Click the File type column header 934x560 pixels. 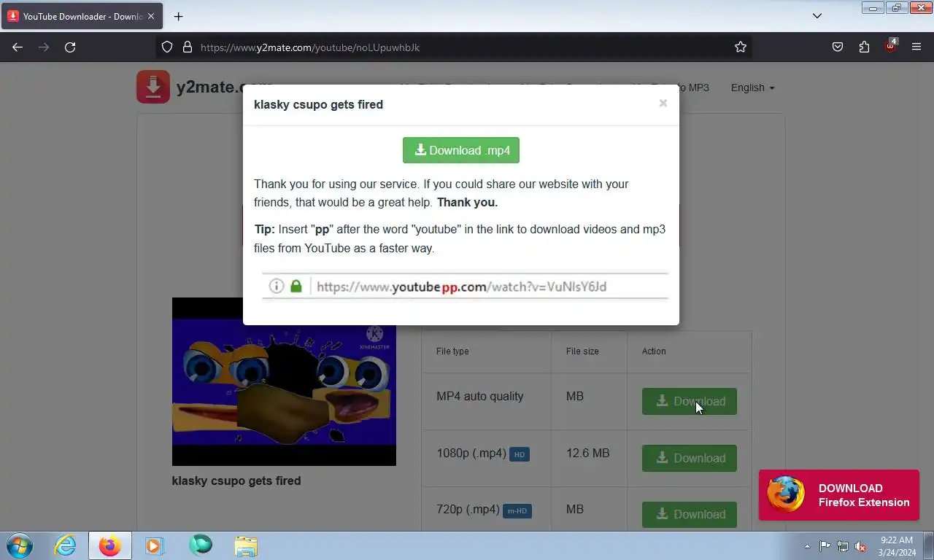click(x=452, y=351)
